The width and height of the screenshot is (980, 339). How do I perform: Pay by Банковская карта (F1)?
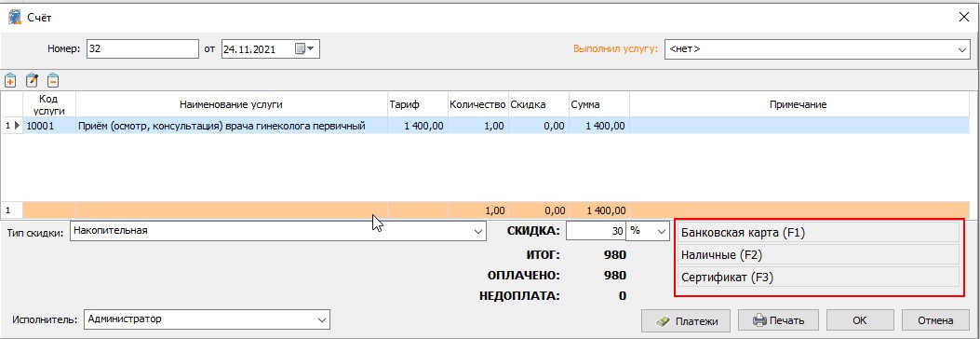pyautogui.click(x=818, y=233)
